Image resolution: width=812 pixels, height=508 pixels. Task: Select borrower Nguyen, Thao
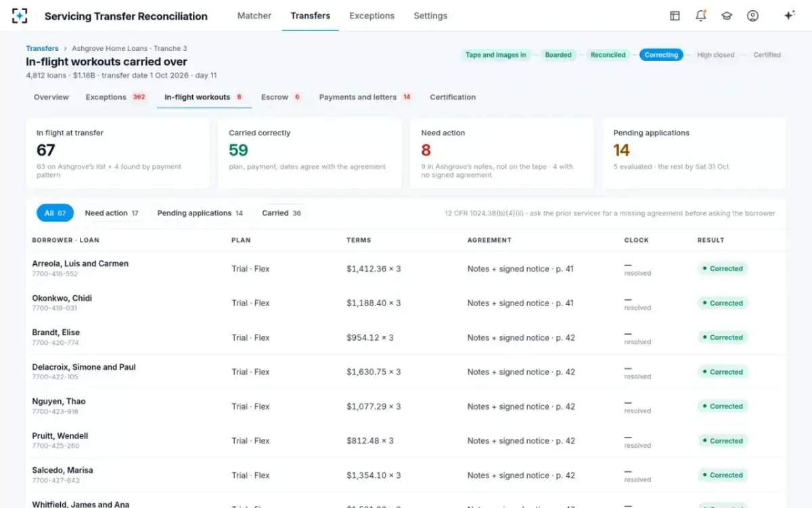(x=59, y=402)
